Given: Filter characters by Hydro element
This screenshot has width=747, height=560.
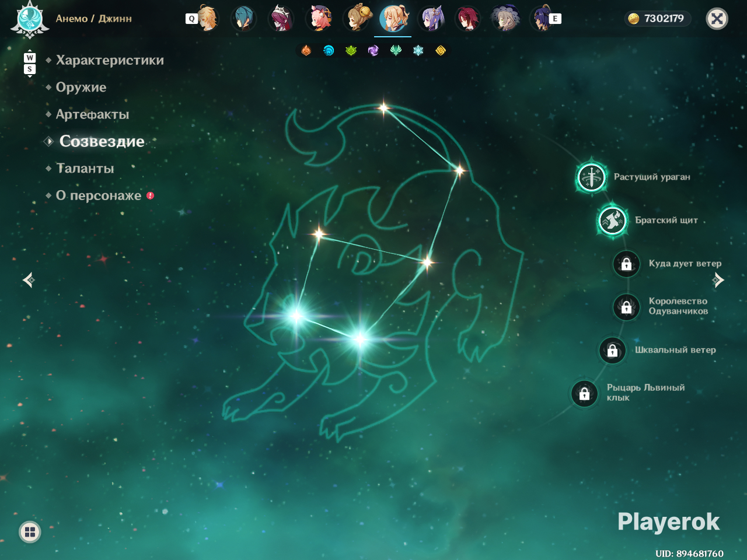Looking at the screenshot, I should pos(329,51).
